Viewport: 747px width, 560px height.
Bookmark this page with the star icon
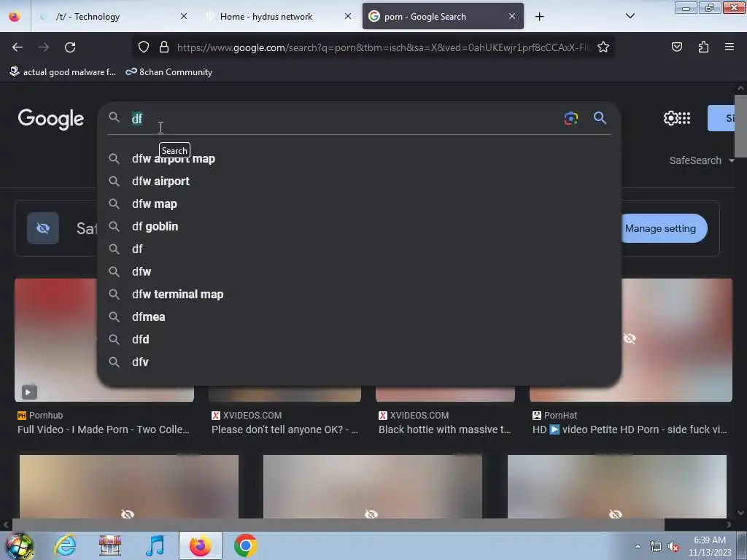pyautogui.click(x=603, y=47)
